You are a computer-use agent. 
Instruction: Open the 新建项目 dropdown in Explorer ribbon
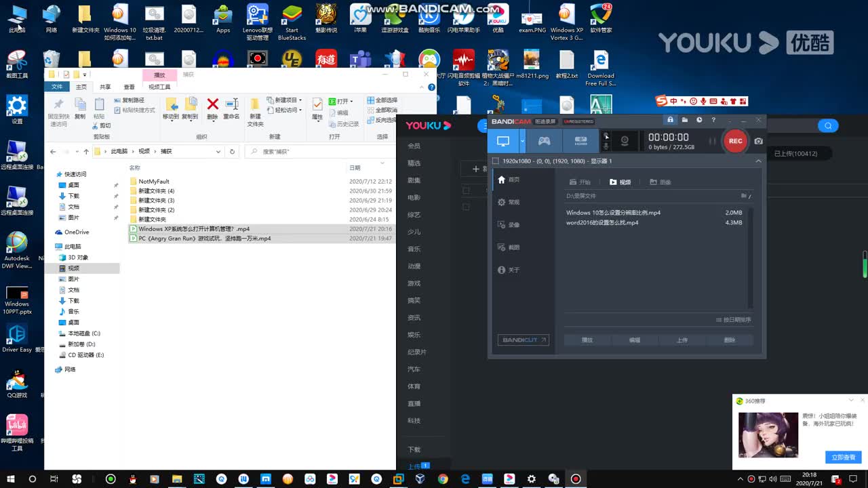click(283, 100)
